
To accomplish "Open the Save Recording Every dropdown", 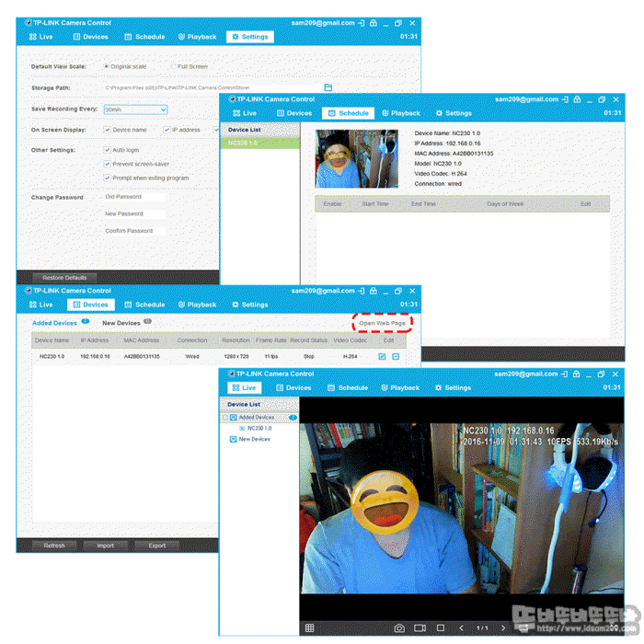I will click(135, 109).
